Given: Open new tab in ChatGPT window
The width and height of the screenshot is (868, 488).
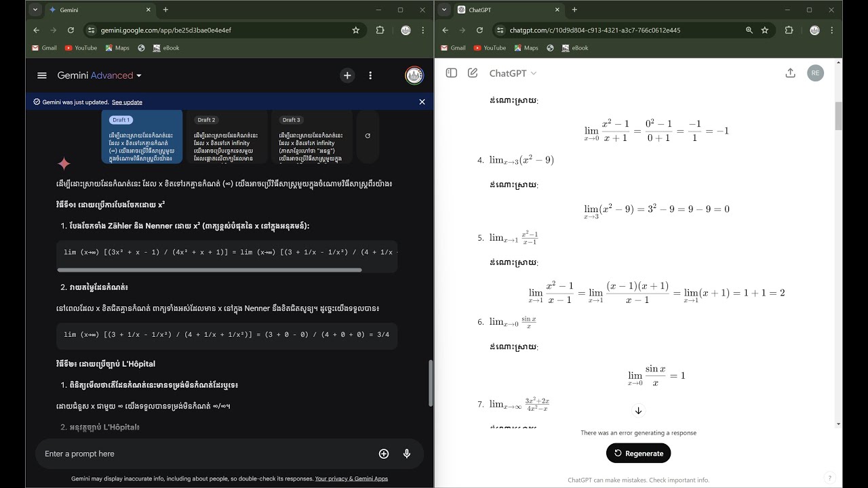Looking at the screenshot, I should point(574,9).
